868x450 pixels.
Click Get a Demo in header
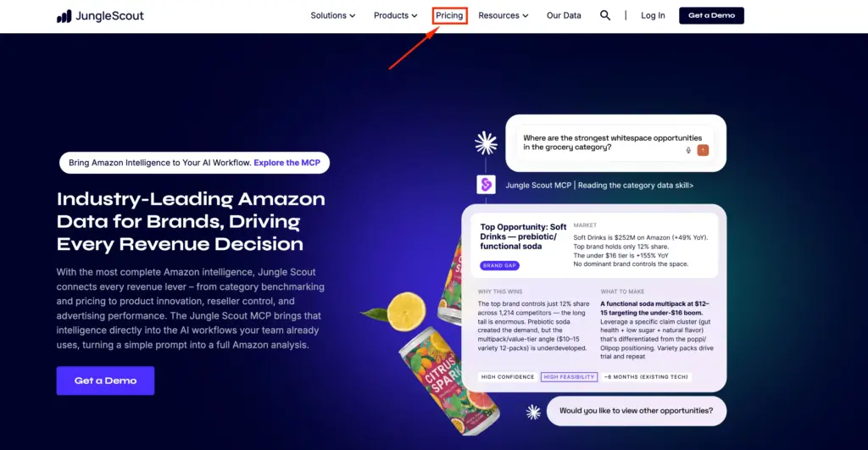[x=711, y=15]
